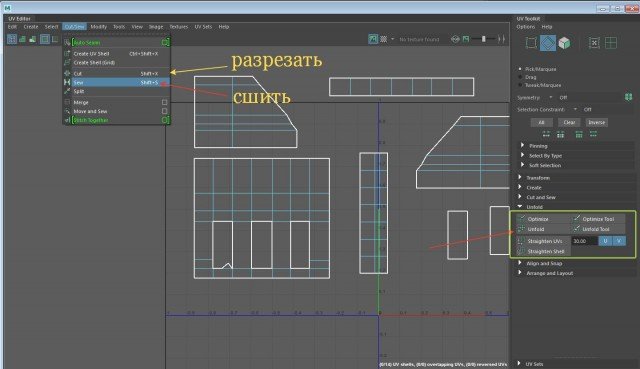
Task: Click the Move and Sew icon in menu
Action: (67, 111)
